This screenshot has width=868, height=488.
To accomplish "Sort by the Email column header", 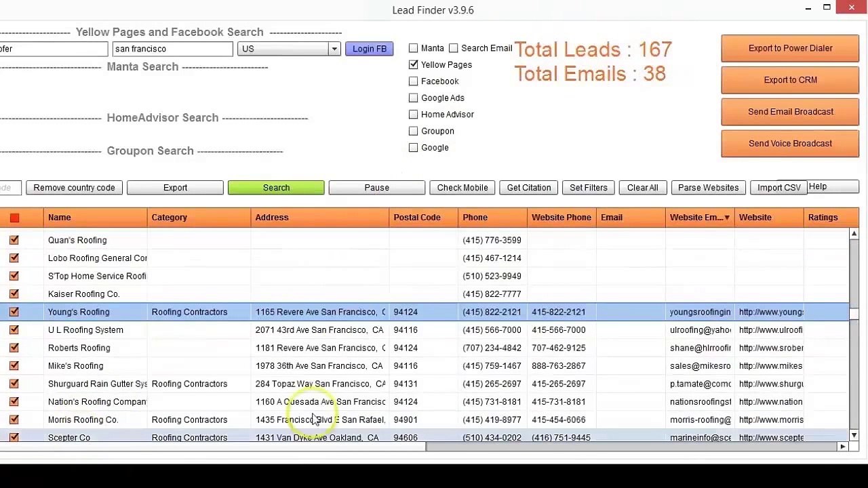I will 631,218.
